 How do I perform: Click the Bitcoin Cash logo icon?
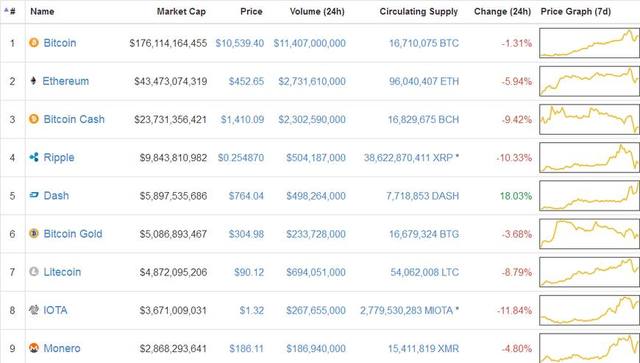[34, 119]
